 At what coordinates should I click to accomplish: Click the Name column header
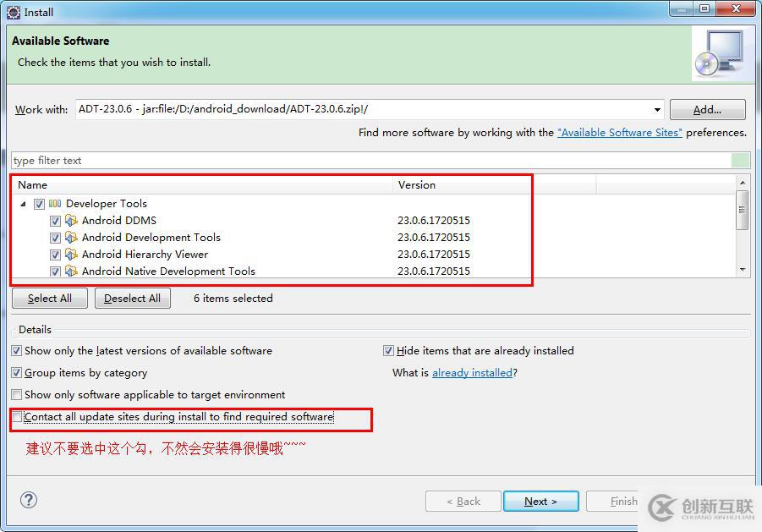(x=201, y=185)
